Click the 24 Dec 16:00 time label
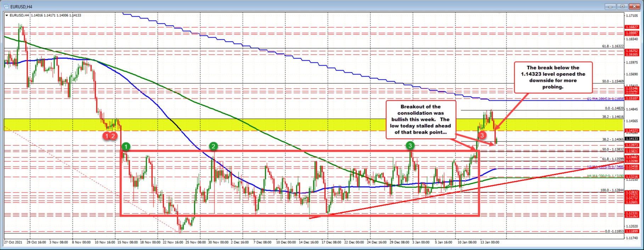The height and width of the screenshot is (250, 644). 377,242
